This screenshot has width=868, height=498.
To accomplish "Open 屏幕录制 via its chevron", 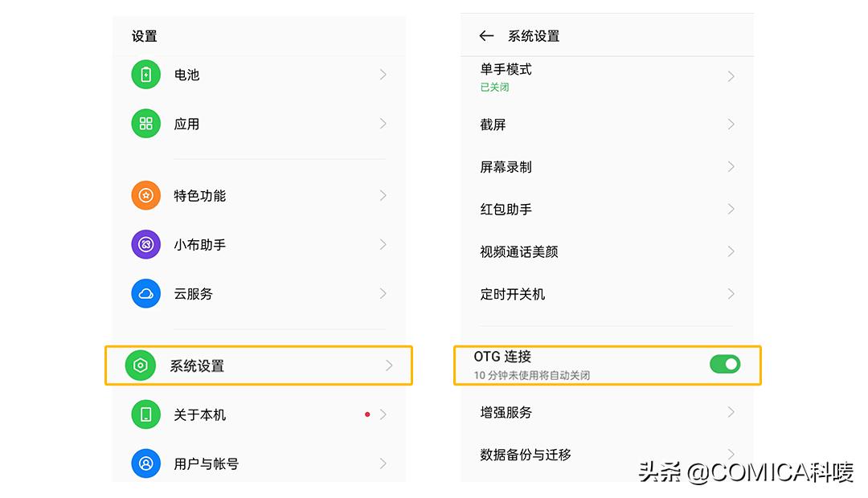I will (731, 167).
